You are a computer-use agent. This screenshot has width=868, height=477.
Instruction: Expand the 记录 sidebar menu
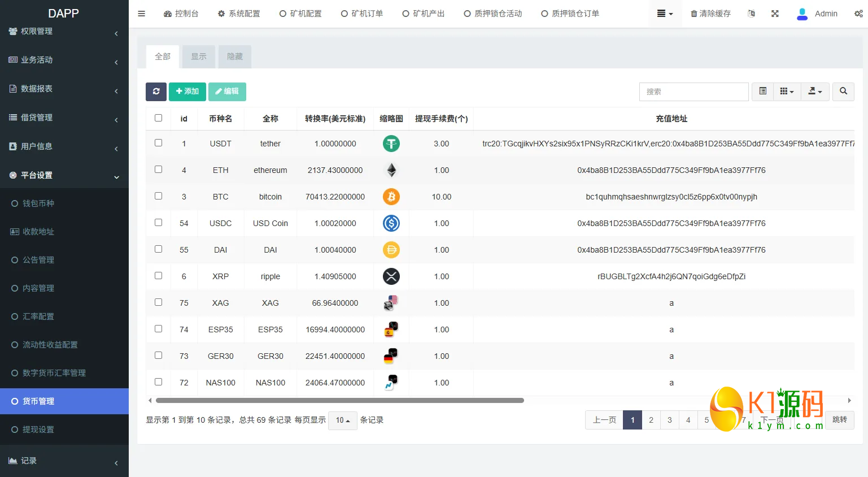pos(64,461)
